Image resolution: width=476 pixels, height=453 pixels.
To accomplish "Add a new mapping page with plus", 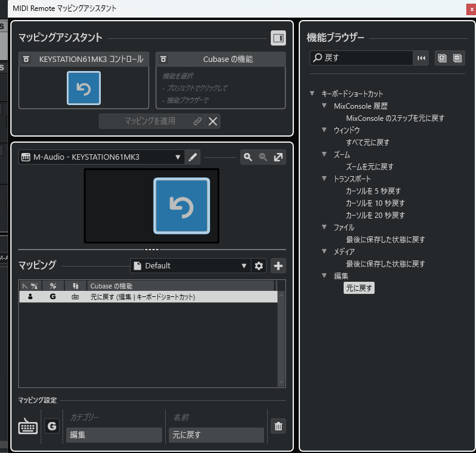I will click(x=278, y=265).
